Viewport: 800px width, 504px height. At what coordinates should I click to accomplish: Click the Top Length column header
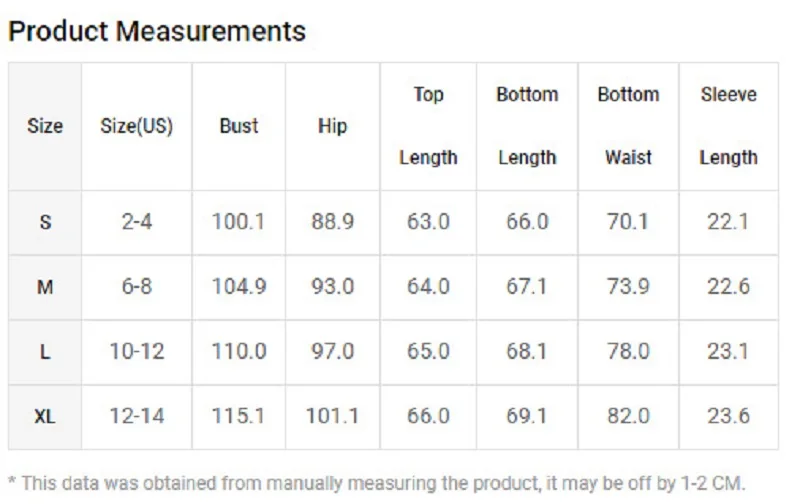(x=428, y=126)
